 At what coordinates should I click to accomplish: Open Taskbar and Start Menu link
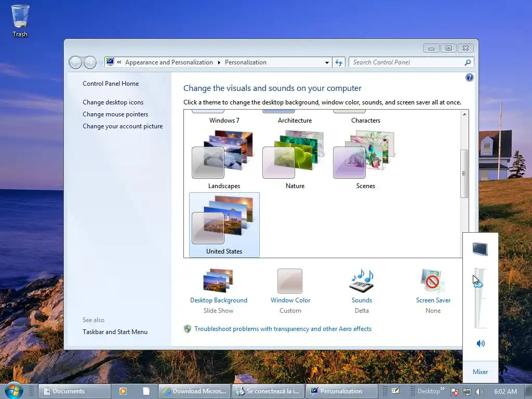[115, 332]
